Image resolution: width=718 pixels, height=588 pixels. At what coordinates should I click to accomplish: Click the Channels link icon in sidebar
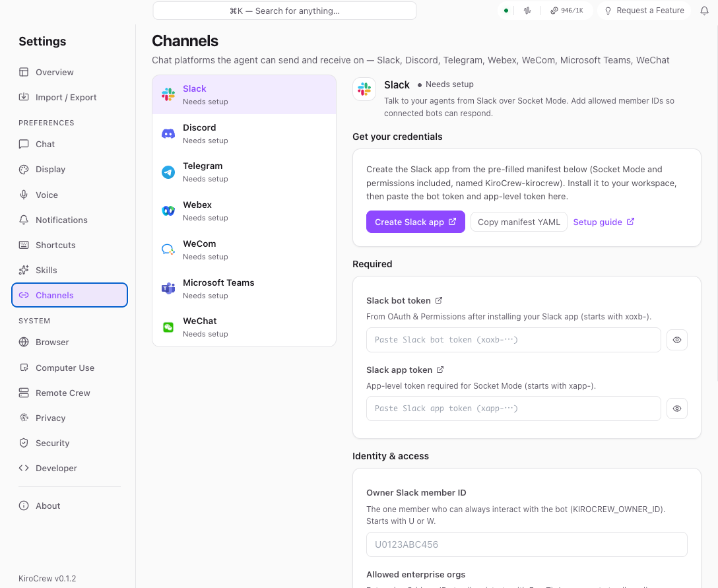pyautogui.click(x=24, y=296)
